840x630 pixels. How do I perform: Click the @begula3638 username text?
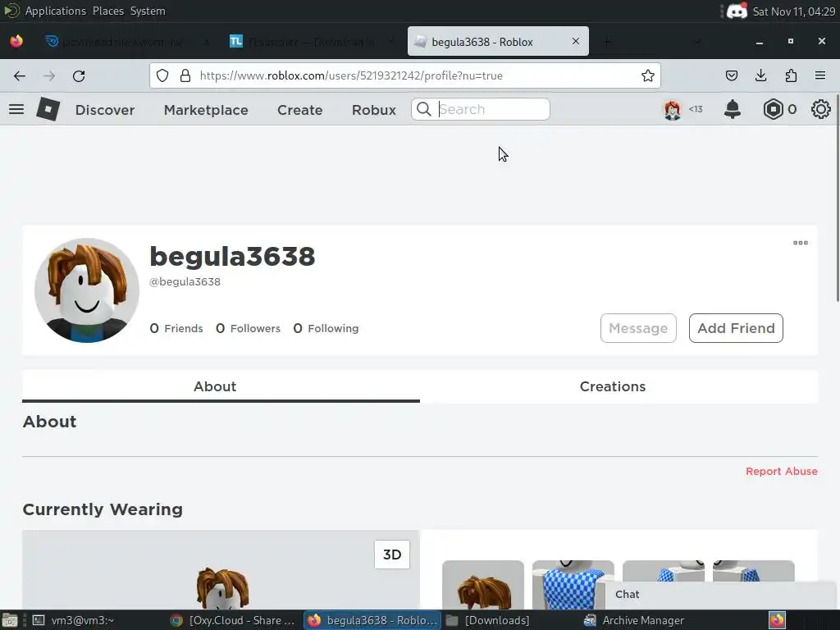click(185, 282)
